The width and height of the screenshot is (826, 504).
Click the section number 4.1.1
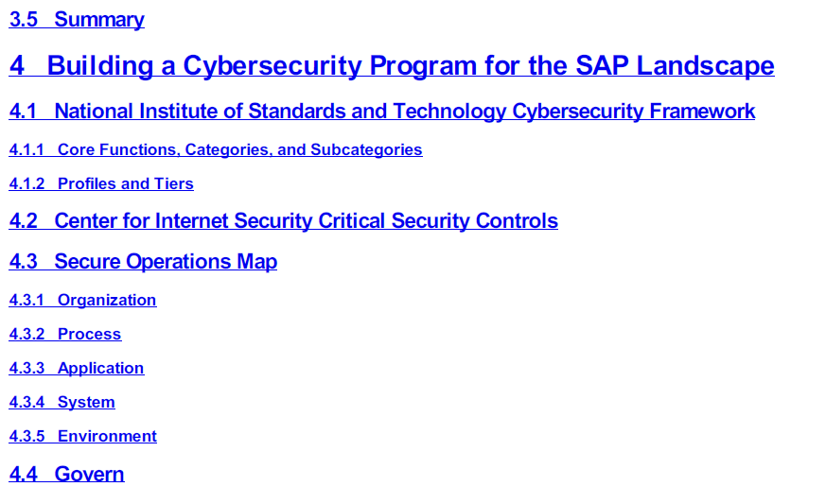coord(26,150)
